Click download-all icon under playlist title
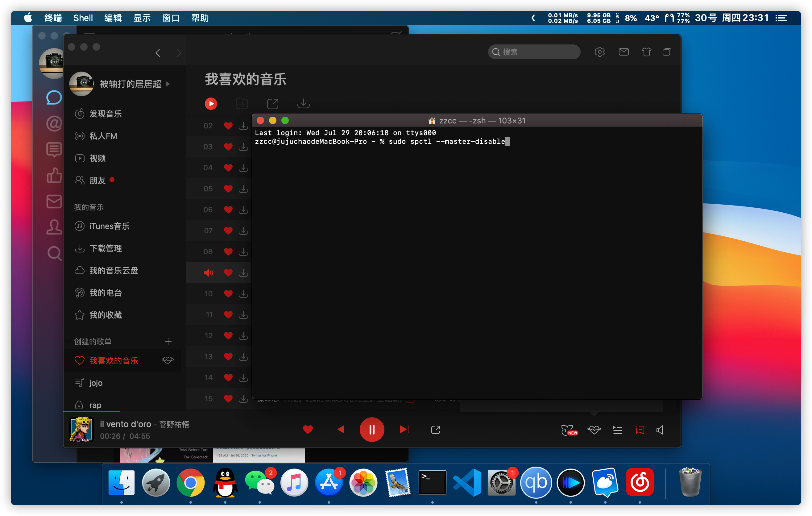The height and width of the screenshot is (516, 812). [304, 103]
